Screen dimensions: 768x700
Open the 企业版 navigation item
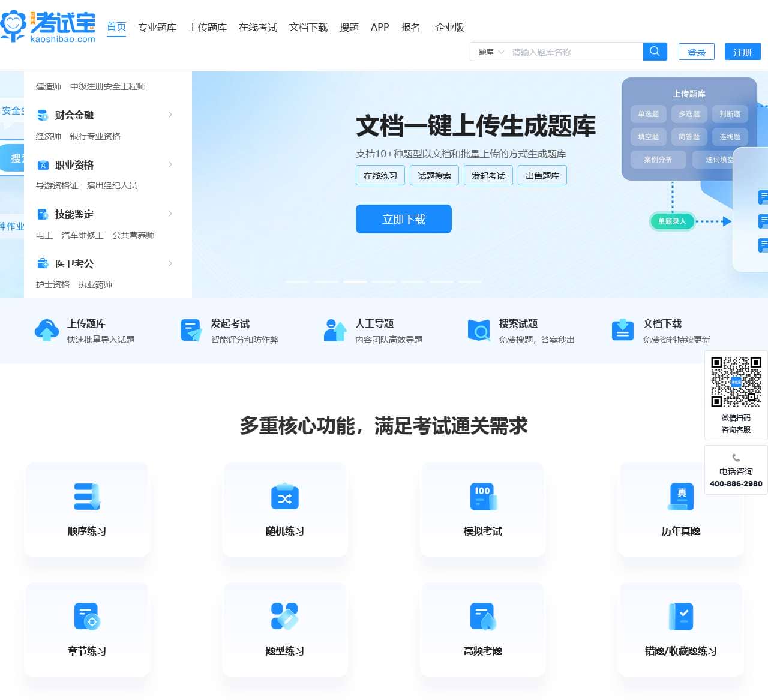coord(449,28)
